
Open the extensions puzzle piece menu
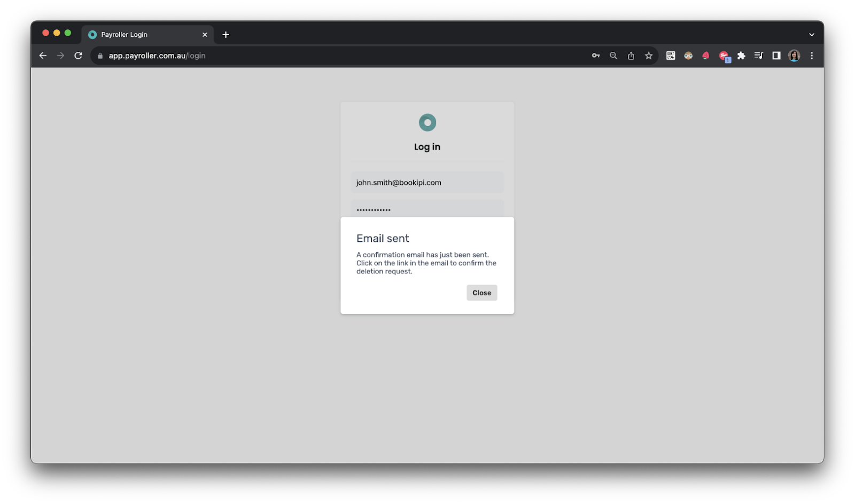point(741,55)
